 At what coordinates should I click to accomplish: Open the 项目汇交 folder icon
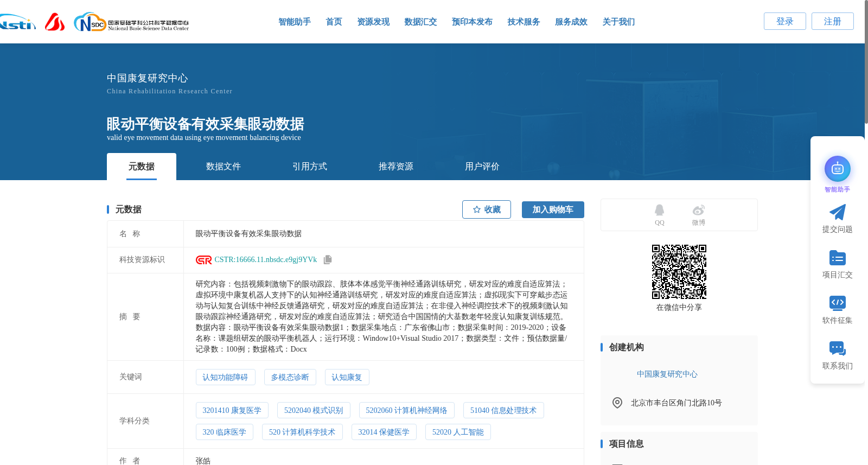click(x=837, y=258)
